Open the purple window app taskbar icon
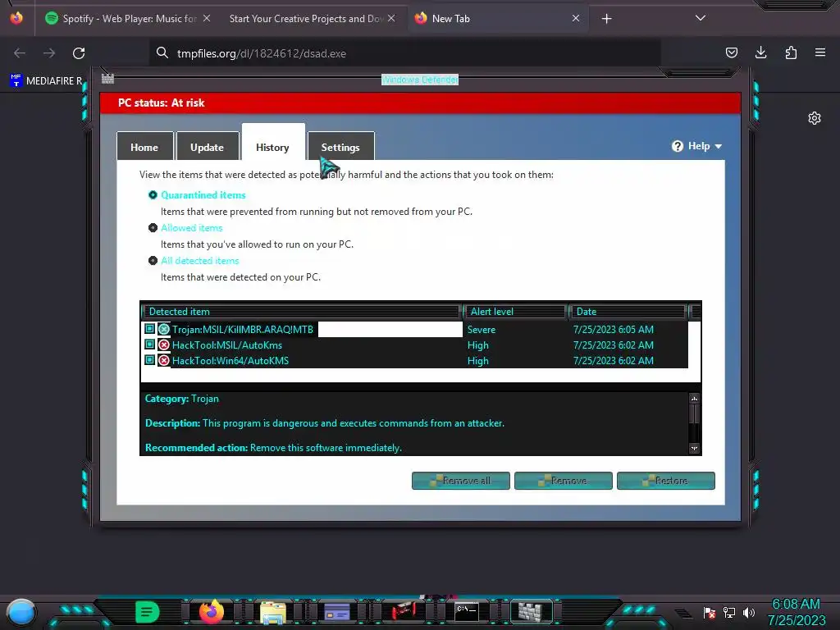 click(x=337, y=611)
